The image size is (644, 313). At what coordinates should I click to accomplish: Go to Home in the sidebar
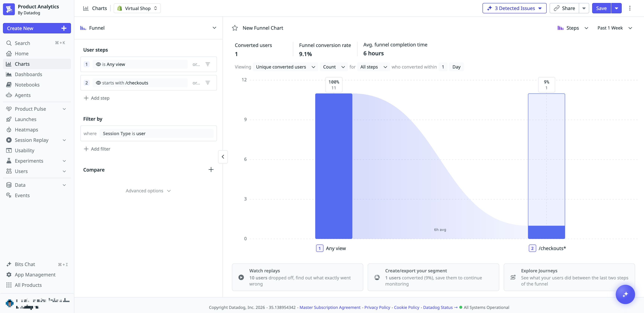(x=37, y=53)
